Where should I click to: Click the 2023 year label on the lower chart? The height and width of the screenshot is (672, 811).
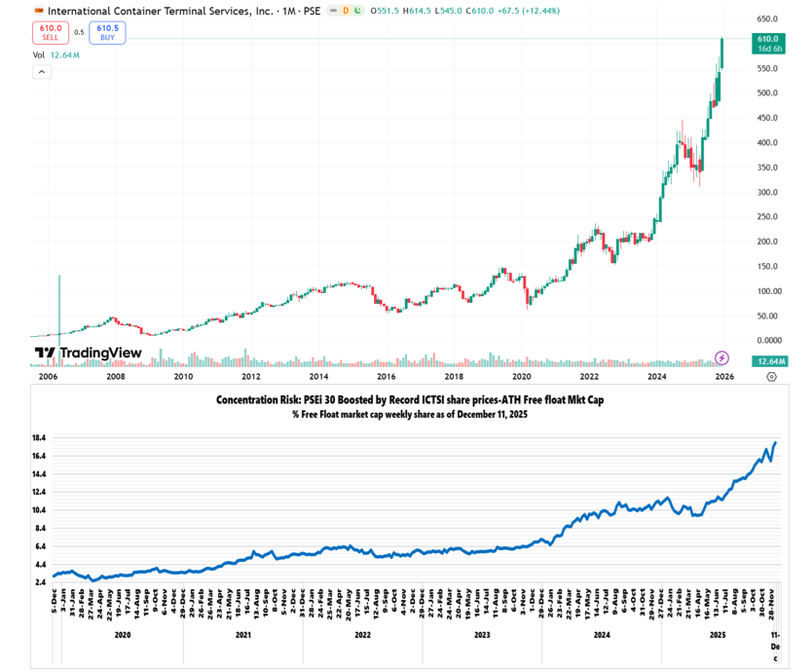[482, 635]
